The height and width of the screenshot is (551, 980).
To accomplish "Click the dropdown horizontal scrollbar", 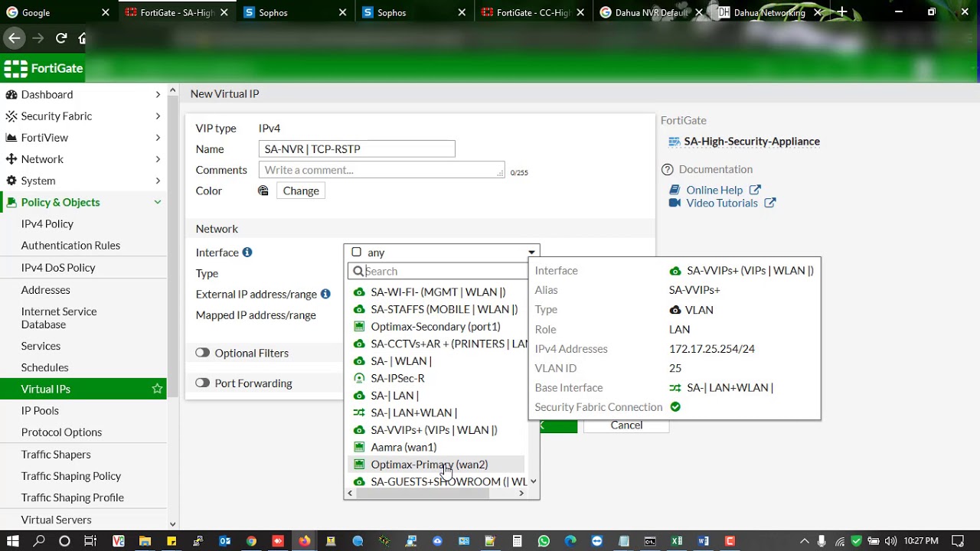I will tap(423, 494).
